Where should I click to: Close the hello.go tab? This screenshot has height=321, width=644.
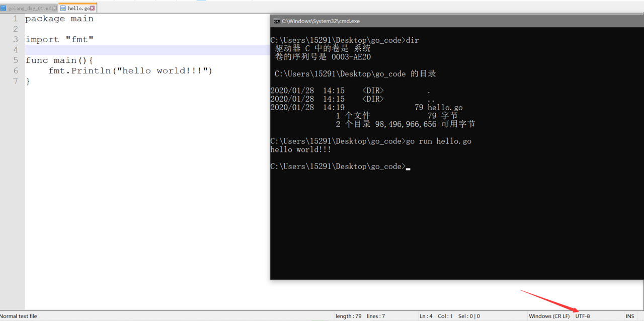tap(93, 9)
